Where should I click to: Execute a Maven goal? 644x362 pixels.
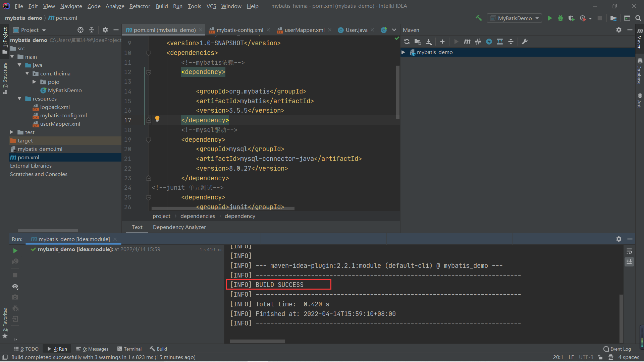click(x=467, y=42)
